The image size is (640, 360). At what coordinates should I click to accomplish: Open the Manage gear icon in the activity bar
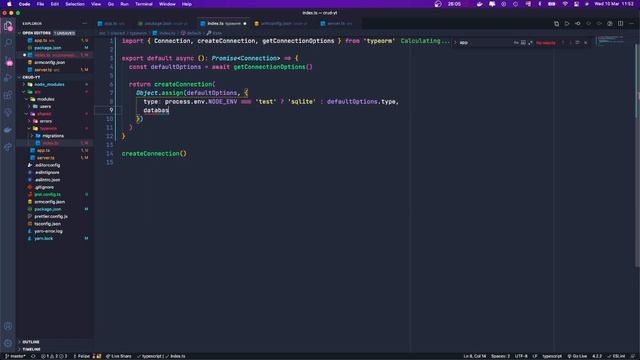click(8, 343)
